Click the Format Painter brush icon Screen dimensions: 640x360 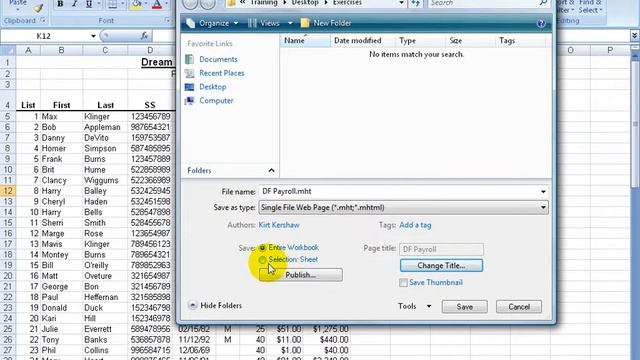coord(38,7)
